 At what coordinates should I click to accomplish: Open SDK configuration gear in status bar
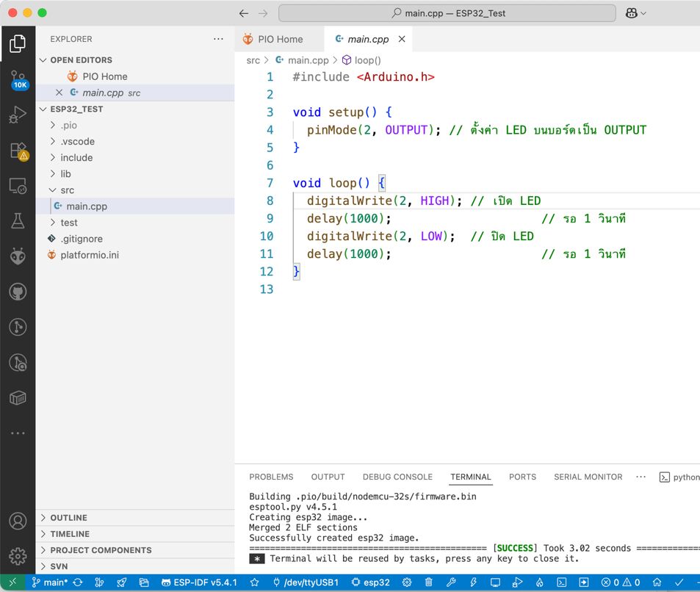coord(407,582)
